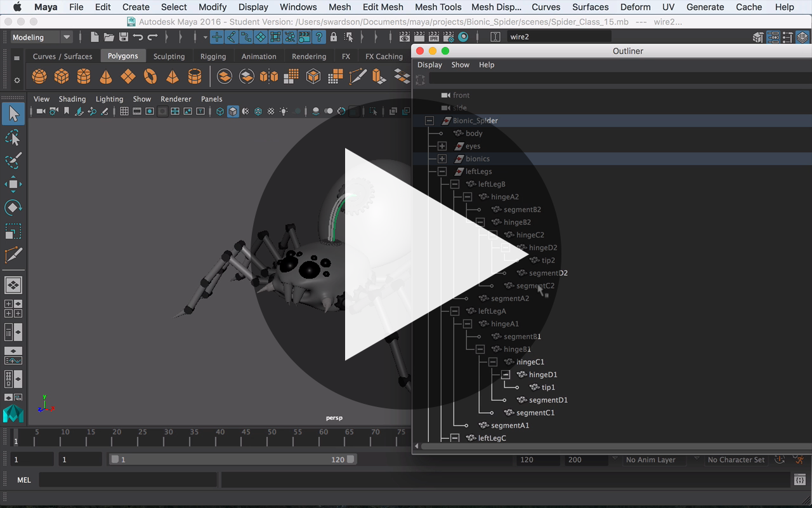Open Maya Help using the question mark icon
The image size is (812, 508).
coord(319,36)
